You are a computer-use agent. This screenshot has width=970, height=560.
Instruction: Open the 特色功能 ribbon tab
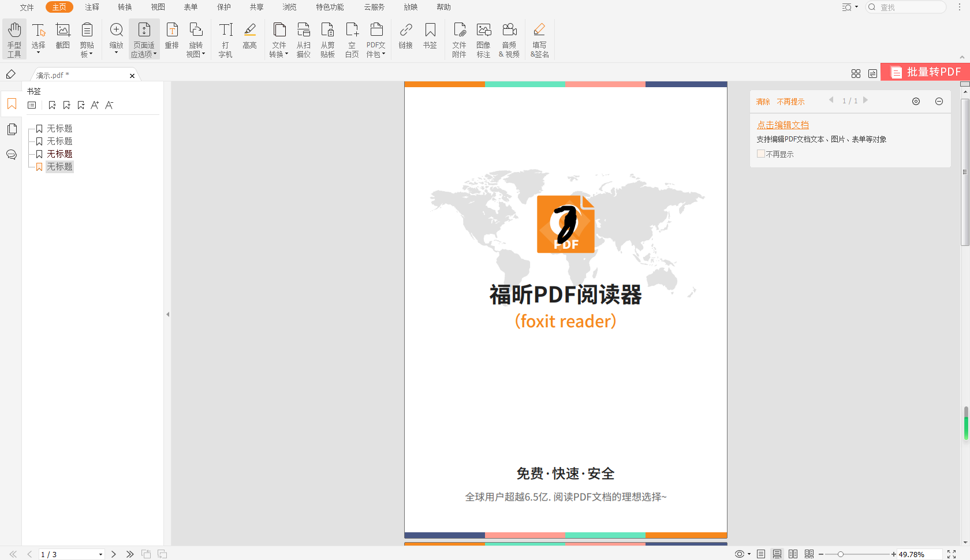click(330, 8)
